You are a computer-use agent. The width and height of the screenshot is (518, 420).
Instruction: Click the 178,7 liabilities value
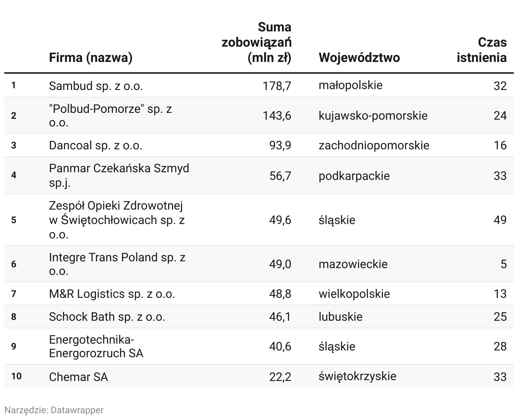(x=277, y=86)
